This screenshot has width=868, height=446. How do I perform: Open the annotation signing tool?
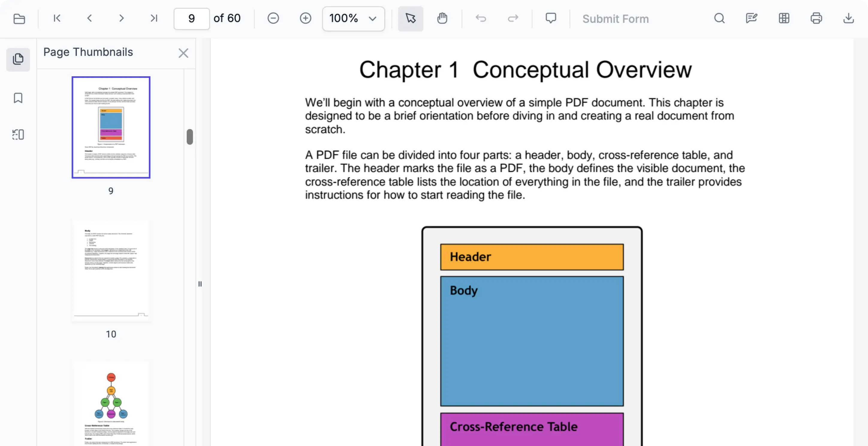pyautogui.click(x=751, y=18)
